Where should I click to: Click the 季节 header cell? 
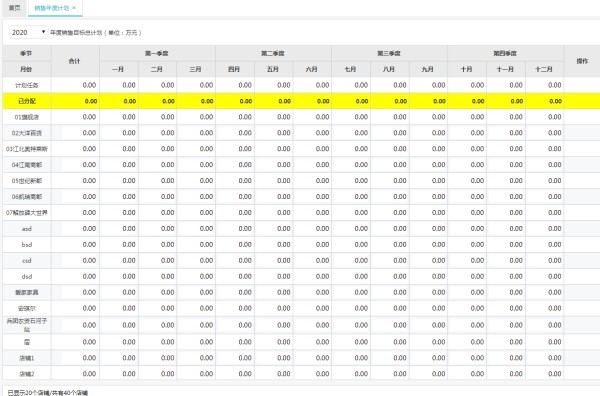(x=26, y=53)
